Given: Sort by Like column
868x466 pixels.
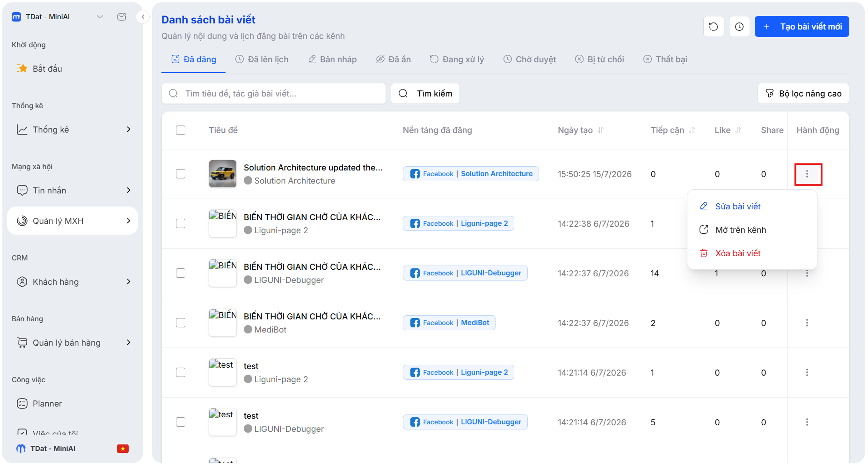Looking at the screenshot, I should click(x=738, y=130).
